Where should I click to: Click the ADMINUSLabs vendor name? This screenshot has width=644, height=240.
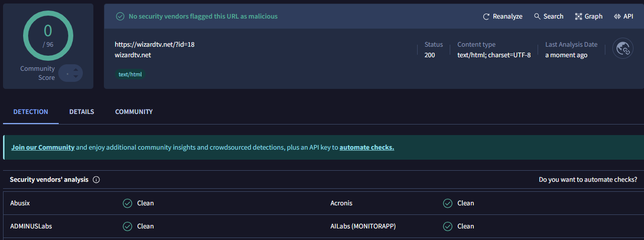pos(31,226)
